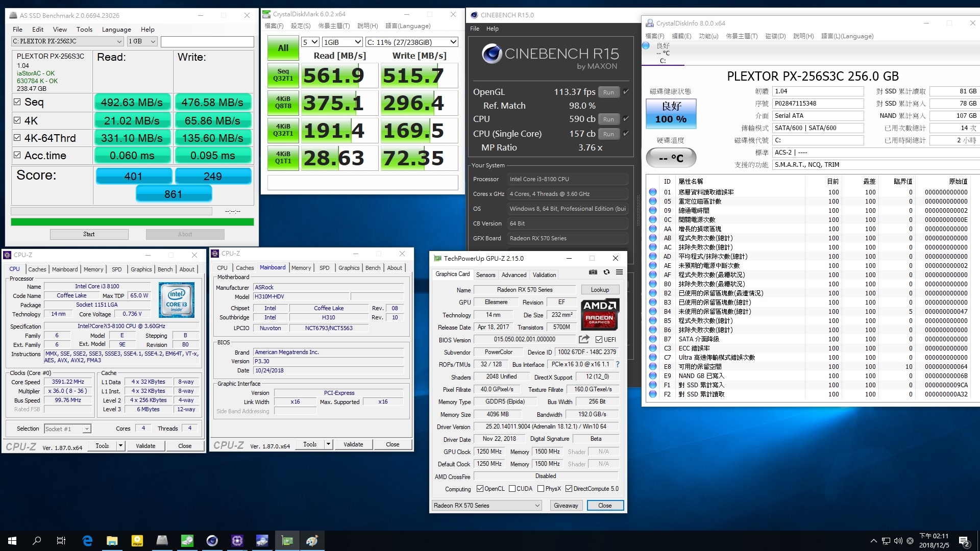
Task: Open the GPU-Z hamburger menu
Action: [x=619, y=272]
